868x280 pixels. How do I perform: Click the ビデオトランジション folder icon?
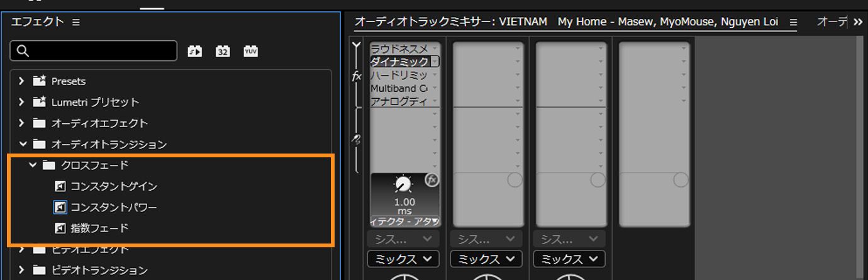(x=40, y=270)
